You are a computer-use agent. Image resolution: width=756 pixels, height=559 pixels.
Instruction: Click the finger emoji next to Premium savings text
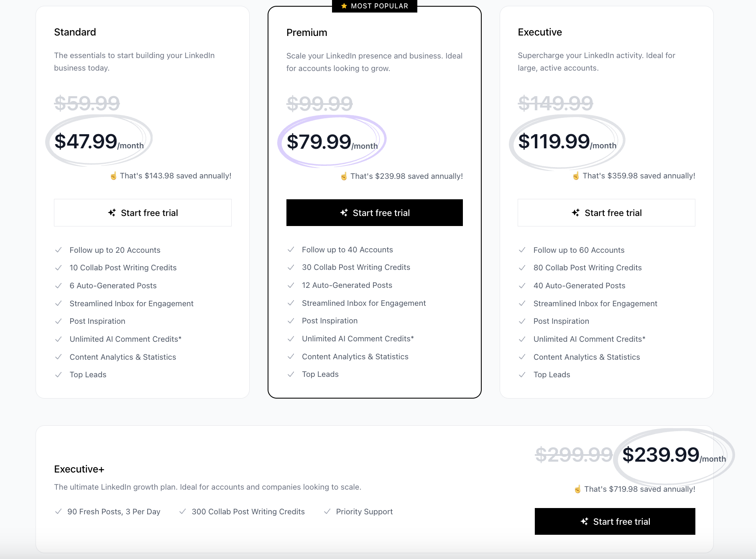point(343,176)
